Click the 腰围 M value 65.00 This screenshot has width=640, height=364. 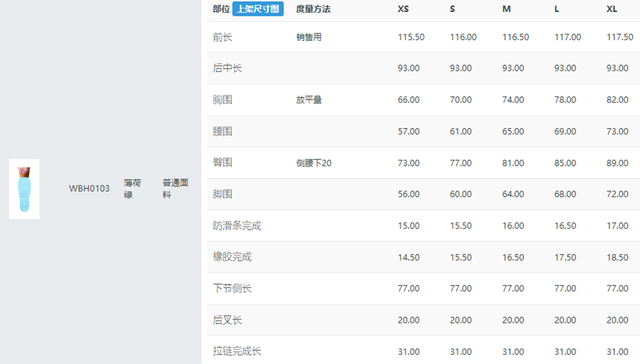click(x=513, y=131)
